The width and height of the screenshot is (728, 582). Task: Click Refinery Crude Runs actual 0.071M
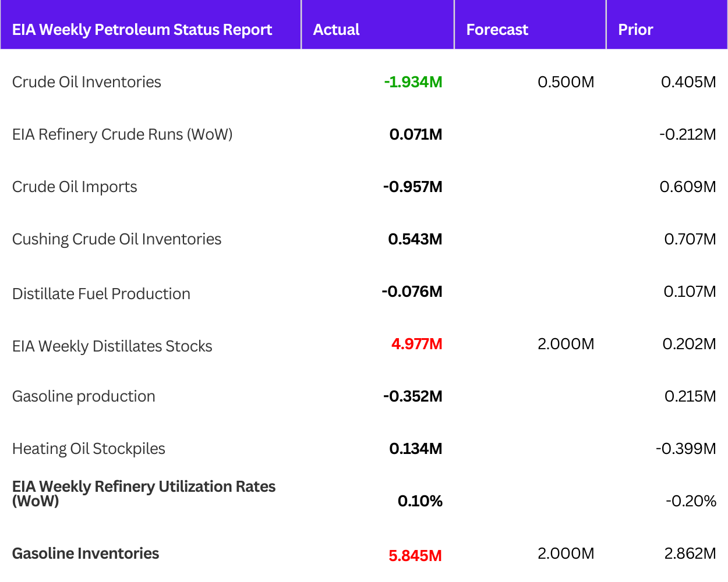(x=416, y=134)
